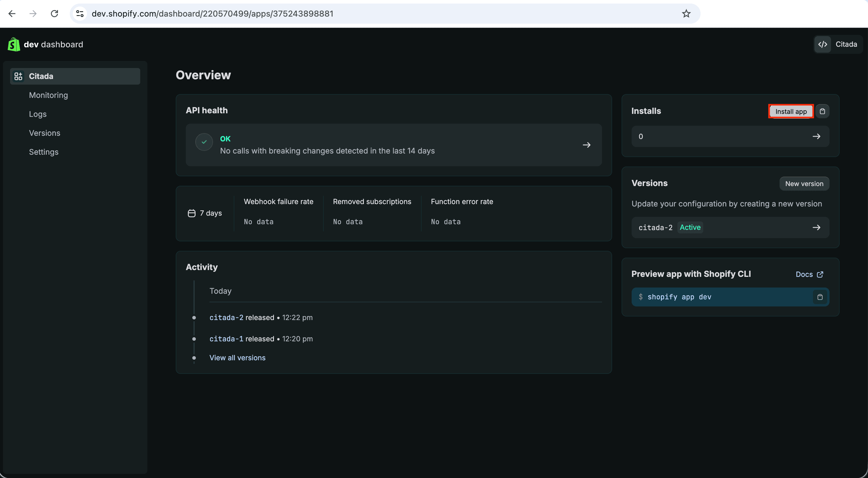Click the Citada app grid icon in sidebar
This screenshot has width=868, height=478.
point(18,76)
